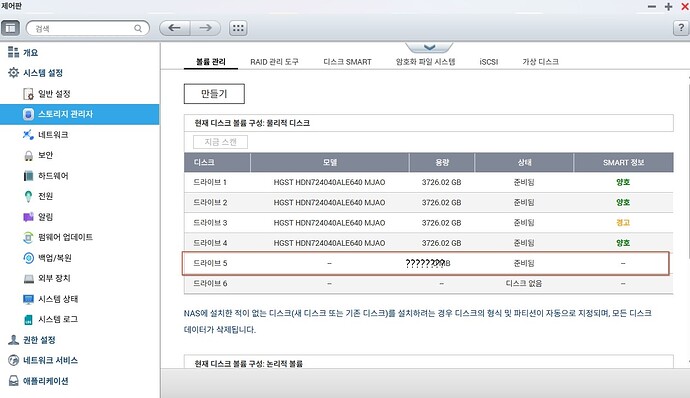Screen dimensions: 690x398
Task: Click the 권한 설정 user icon
Action: (13, 340)
